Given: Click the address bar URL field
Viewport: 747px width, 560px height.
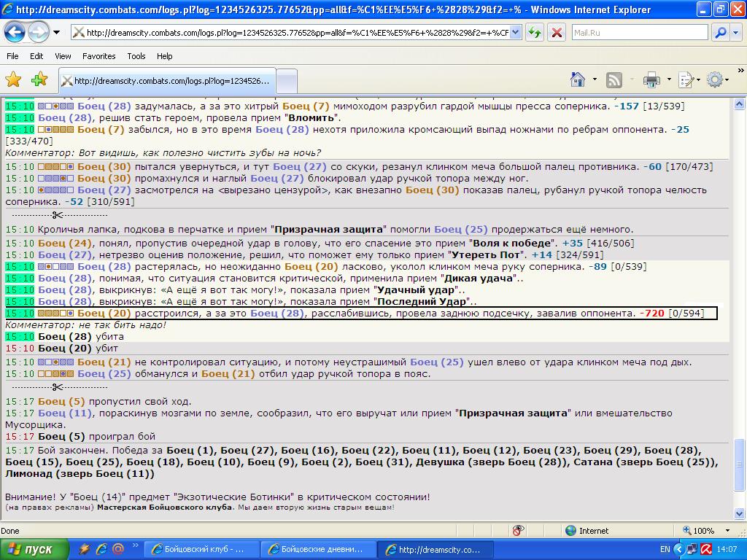Looking at the screenshot, I should [290, 32].
